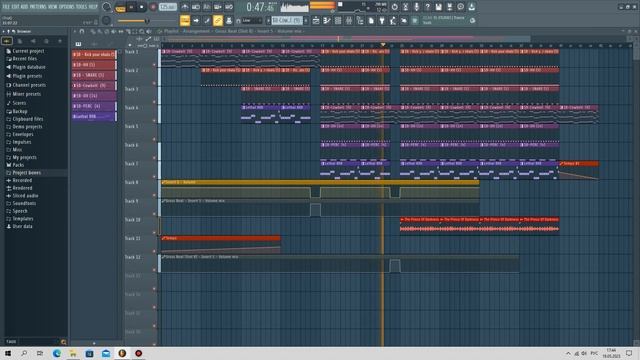Toggle loop recording icon
Image resolution: width=640 pixels, height=360 pixels.
coord(229,7)
